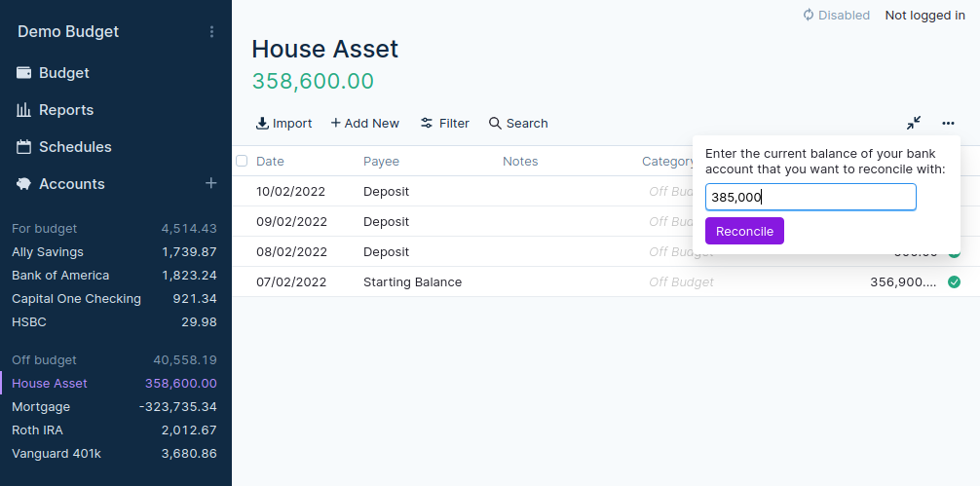Sort transactions by the Date column header
This screenshot has height=486, width=980.
(x=270, y=162)
